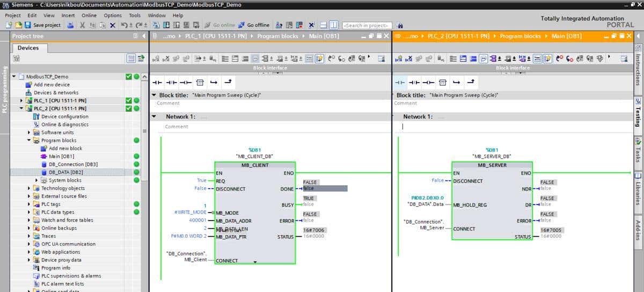Screen dimensions: 644x292
Task: Click Open branch icon in PLC_1 editor
Action: [x=214, y=82]
